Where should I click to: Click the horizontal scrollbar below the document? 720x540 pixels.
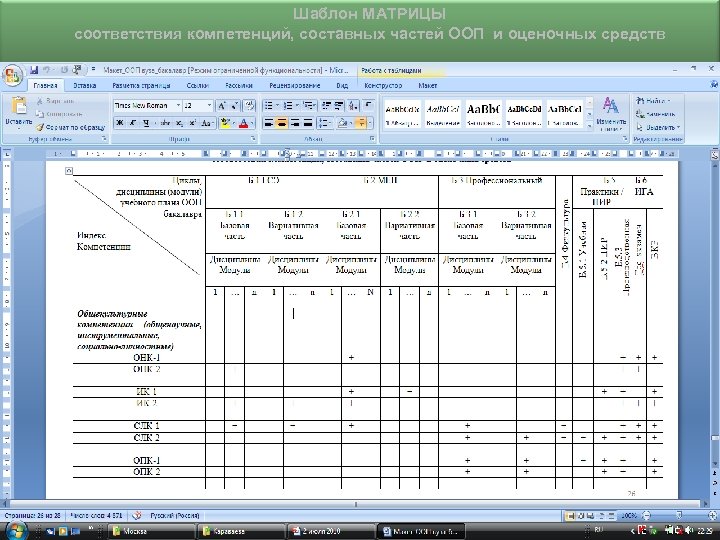(356, 504)
